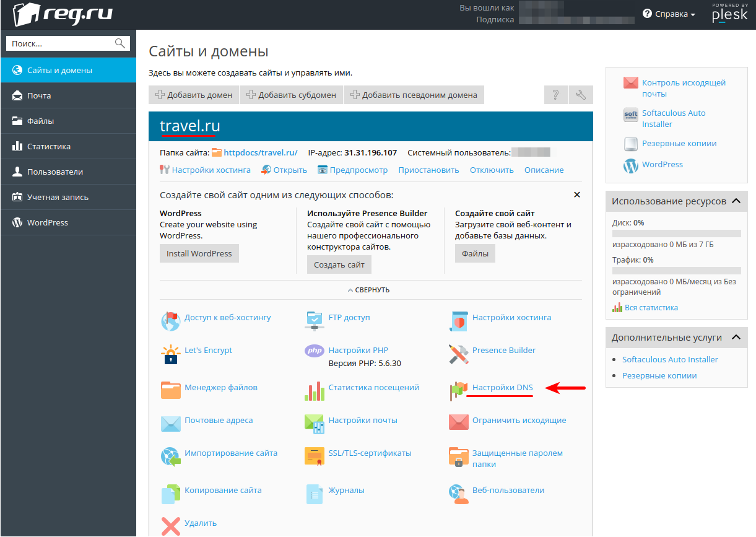Image resolution: width=756 pixels, height=537 pixels.
Task: Open Сайты и домены in sidebar
Action: (68, 70)
